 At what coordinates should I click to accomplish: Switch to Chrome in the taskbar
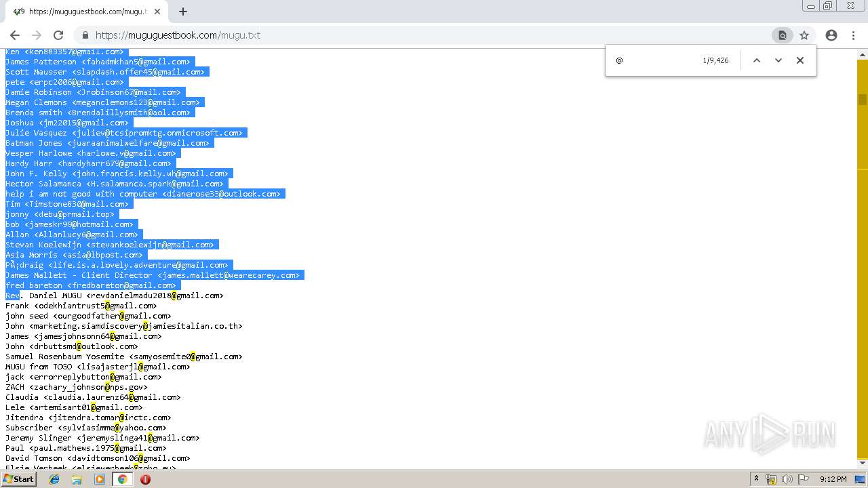point(122,479)
